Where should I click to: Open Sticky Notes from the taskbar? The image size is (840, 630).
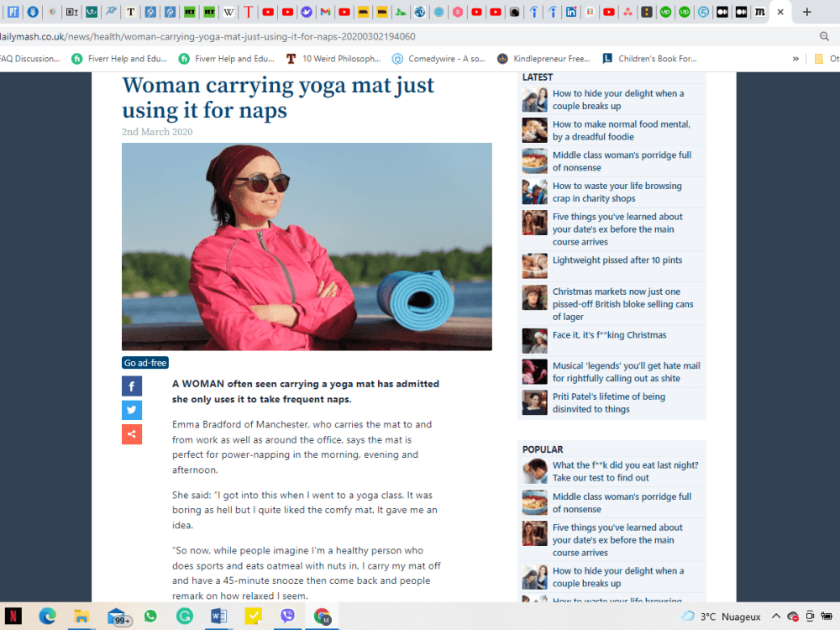pyautogui.click(x=253, y=616)
